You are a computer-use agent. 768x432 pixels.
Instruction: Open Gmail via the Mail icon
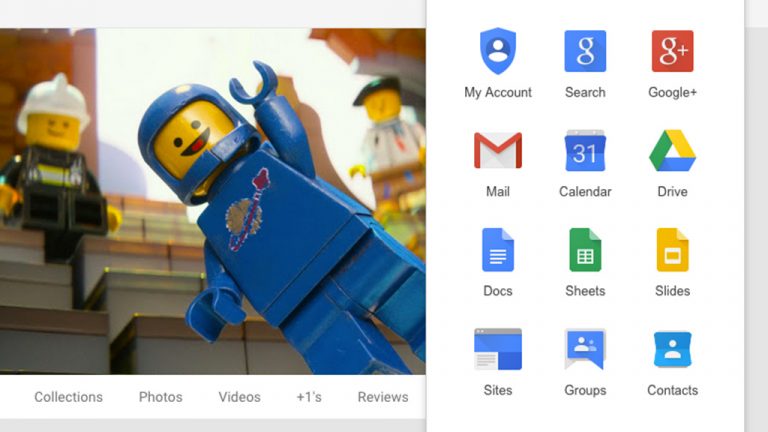click(498, 150)
